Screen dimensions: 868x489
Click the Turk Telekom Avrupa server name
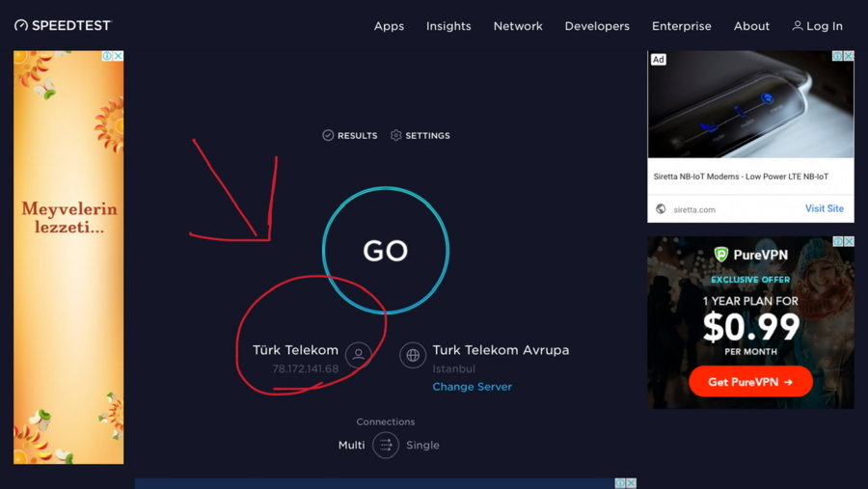click(501, 350)
